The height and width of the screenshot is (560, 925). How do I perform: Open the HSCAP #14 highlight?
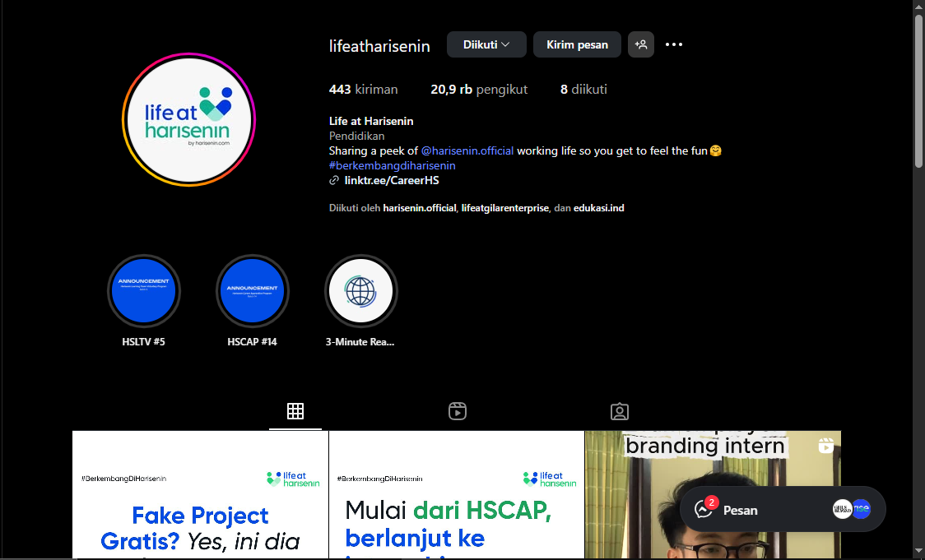point(253,291)
